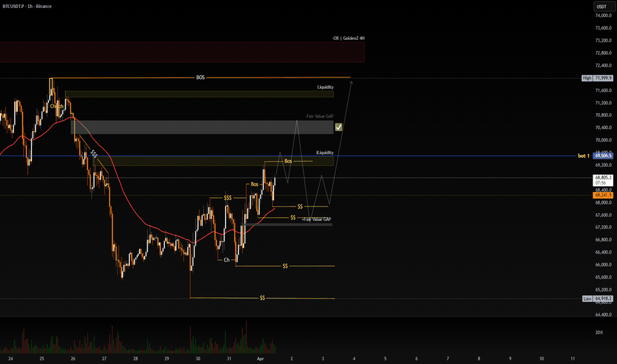
Task: Click the current price tag 68,805.3
Action: (x=602, y=178)
